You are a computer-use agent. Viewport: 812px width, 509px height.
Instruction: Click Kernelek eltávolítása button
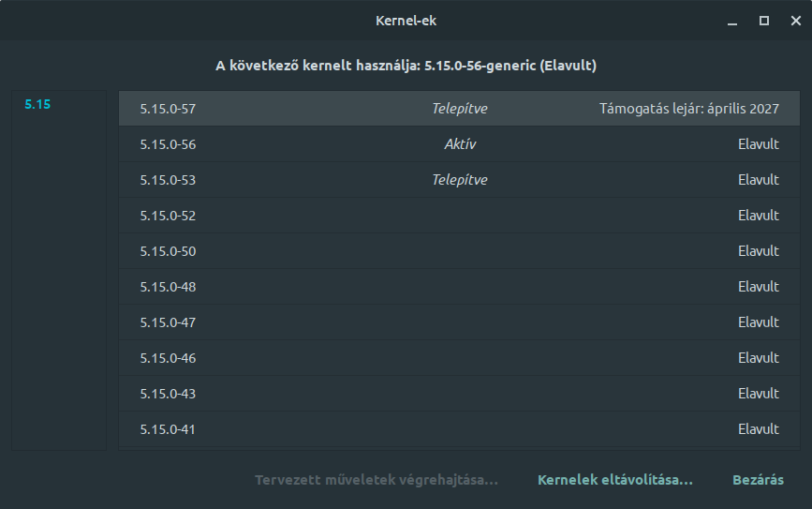pyautogui.click(x=615, y=480)
